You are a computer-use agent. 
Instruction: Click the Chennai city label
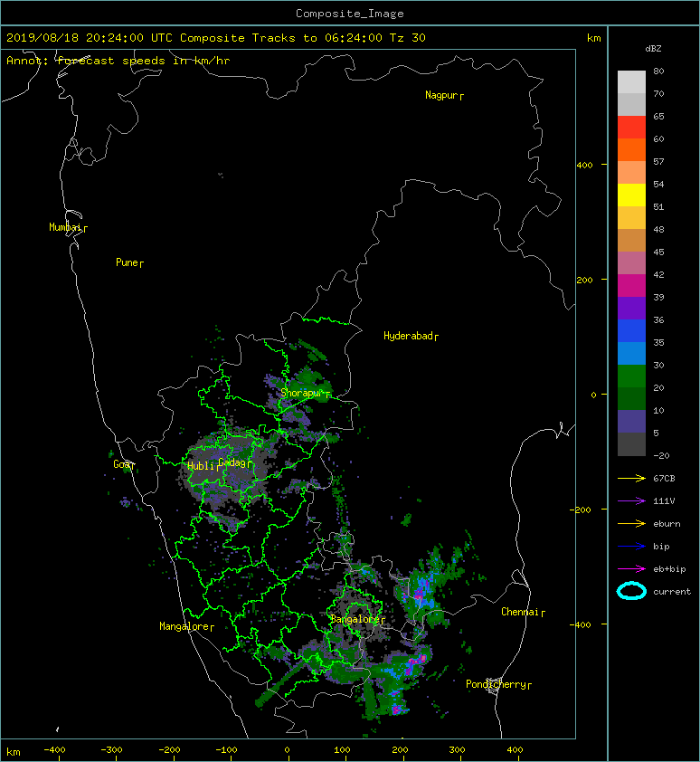point(520,612)
